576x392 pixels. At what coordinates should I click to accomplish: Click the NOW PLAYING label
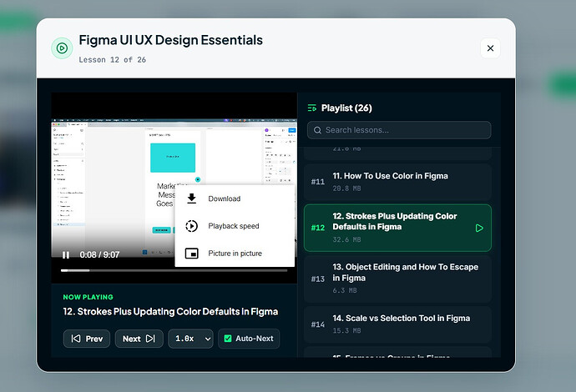(88, 297)
